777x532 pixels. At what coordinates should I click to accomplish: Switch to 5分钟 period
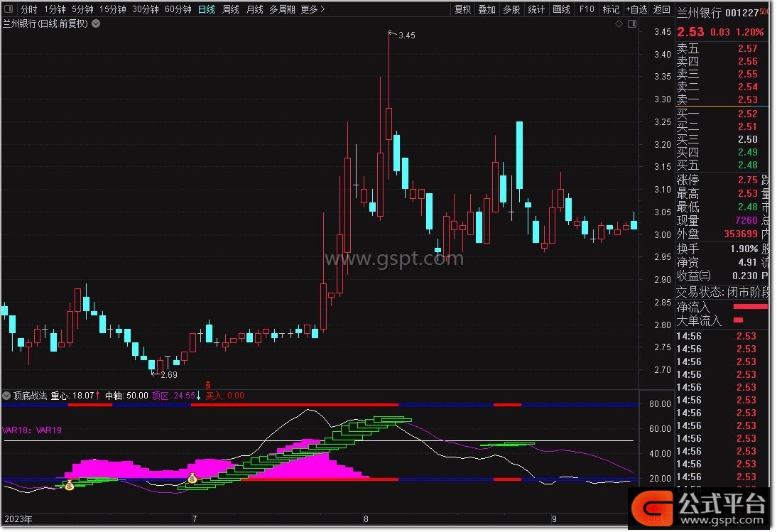coord(82,9)
